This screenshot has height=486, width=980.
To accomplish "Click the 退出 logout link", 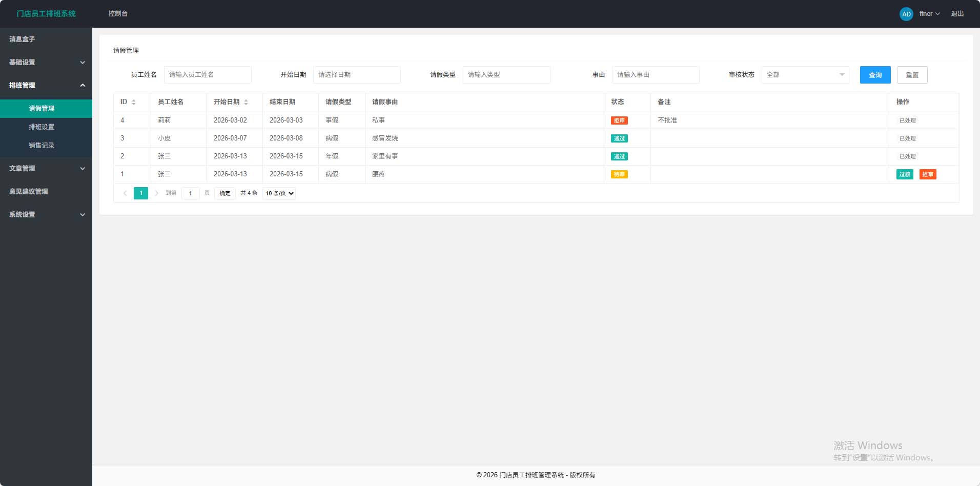I will [x=957, y=14].
